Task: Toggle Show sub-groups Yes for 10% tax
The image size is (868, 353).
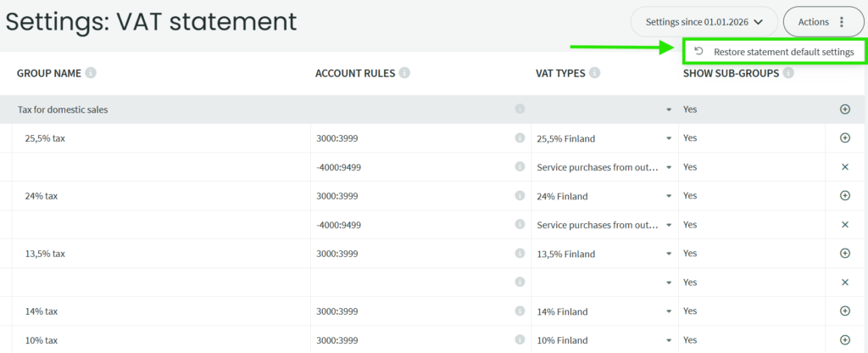Action: pyautogui.click(x=690, y=340)
